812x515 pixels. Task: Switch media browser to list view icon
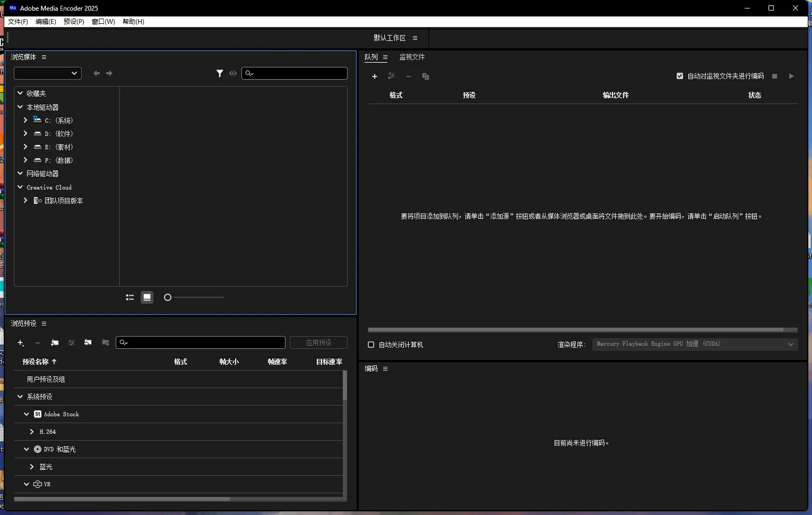pos(130,297)
